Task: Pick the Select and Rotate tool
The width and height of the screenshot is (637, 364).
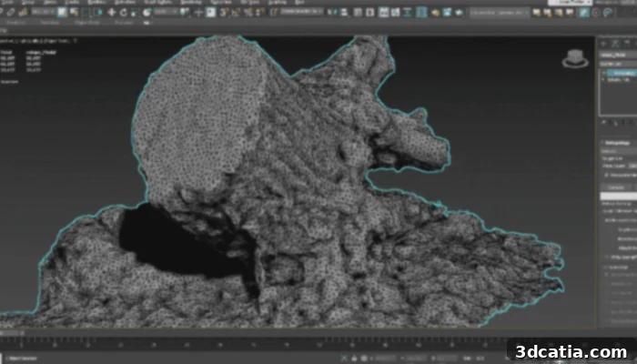Action: 123,12
